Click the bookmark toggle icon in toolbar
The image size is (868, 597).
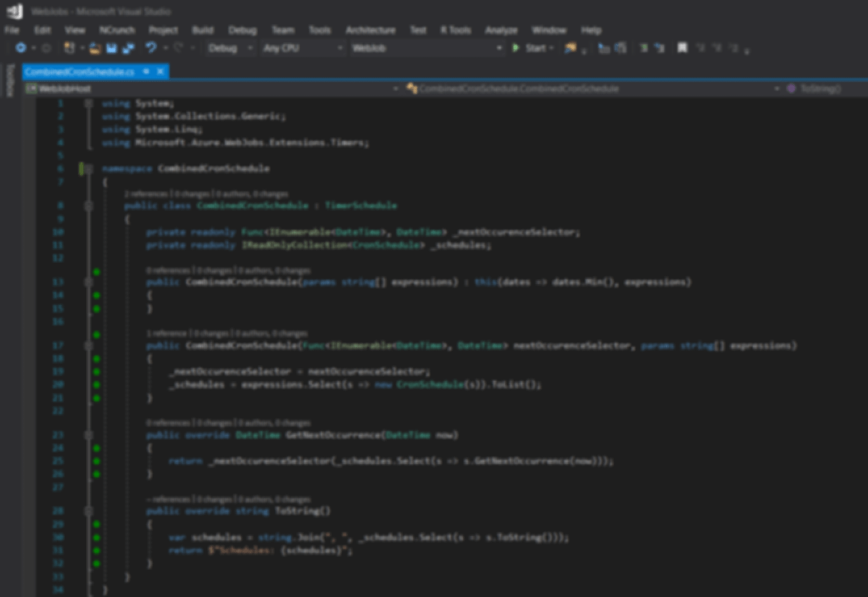[x=681, y=48]
